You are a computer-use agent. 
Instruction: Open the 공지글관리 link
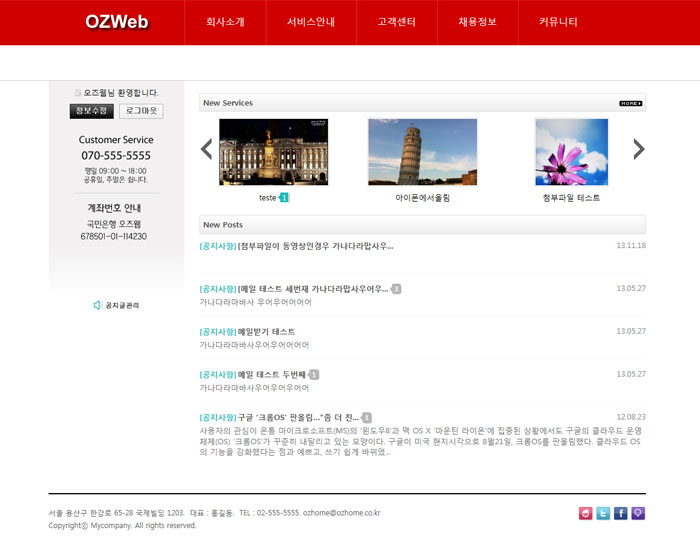point(122,305)
